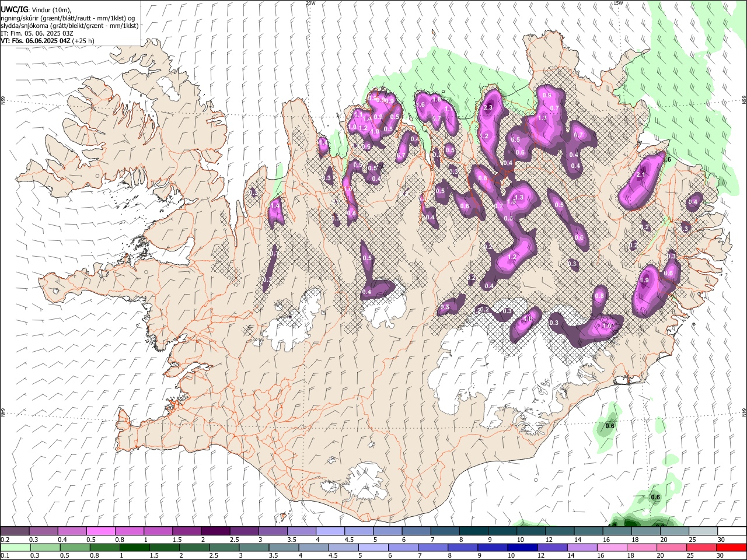747x560 pixels.
Task: Click the upper legend label 0.4
Action: [62, 540]
